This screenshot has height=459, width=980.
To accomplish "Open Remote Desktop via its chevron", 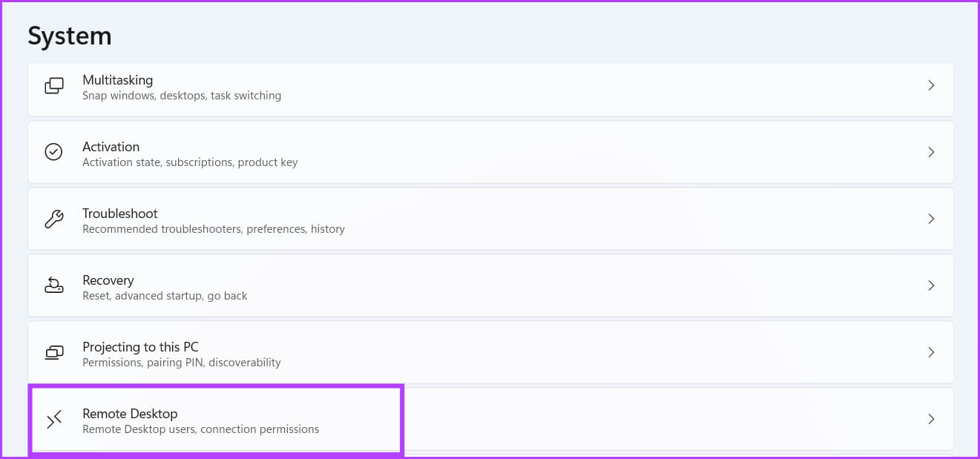I will tap(931, 419).
